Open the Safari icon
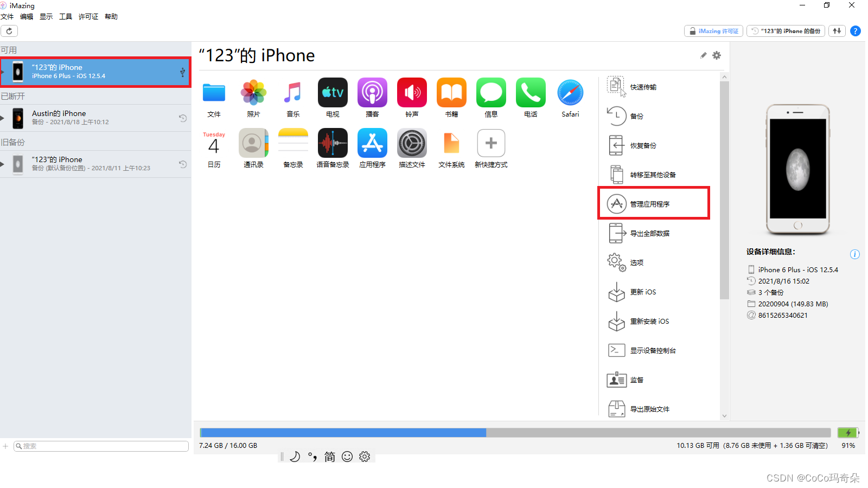 [x=570, y=93]
